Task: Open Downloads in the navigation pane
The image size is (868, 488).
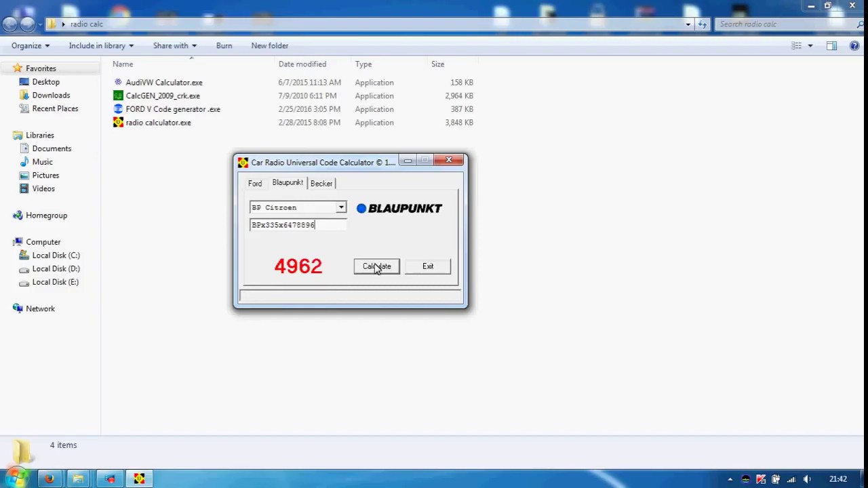Action: click(51, 96)
